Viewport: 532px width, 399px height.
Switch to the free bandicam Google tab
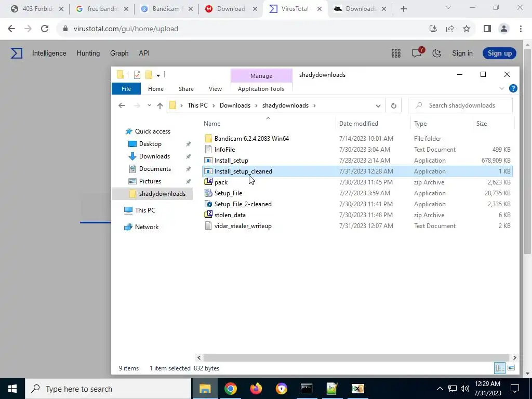click(102, 9)
